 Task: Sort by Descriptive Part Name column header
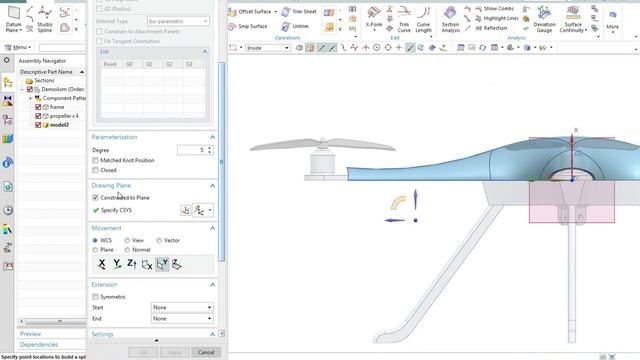pyautogui.click(x=51, y=72)
